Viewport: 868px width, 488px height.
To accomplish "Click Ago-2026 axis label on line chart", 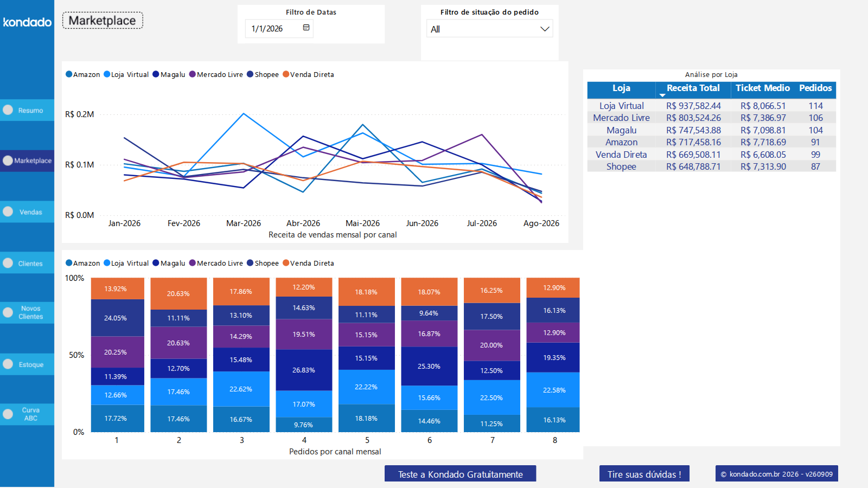I will point(541,223).
